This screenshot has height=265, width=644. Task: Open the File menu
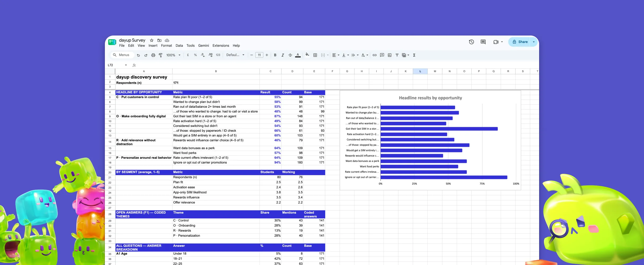coord(122,46)
